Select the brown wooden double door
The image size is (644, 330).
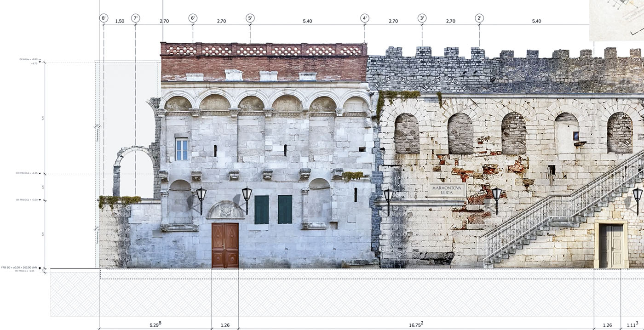(225, 245)
